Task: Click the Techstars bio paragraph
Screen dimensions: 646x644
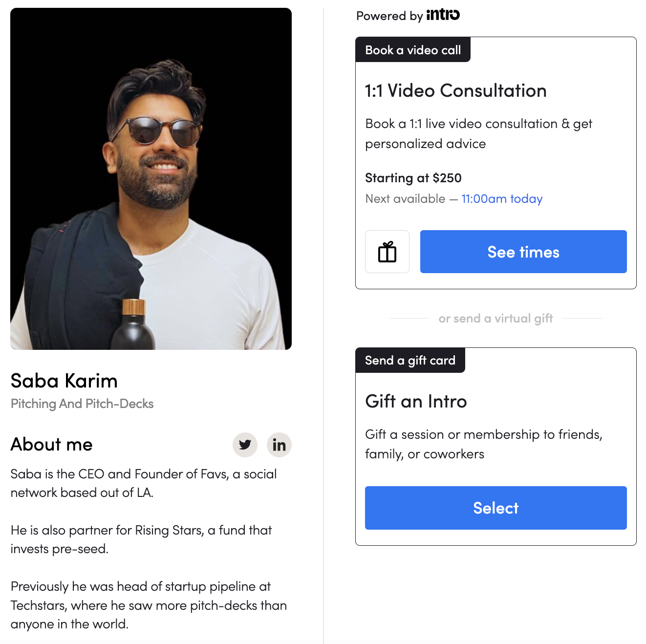Action: (149, 605)
